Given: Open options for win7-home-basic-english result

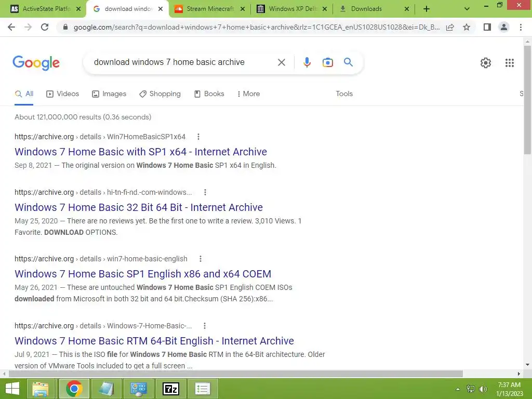Looking at the screenshot, I should [x=201, y=259].
